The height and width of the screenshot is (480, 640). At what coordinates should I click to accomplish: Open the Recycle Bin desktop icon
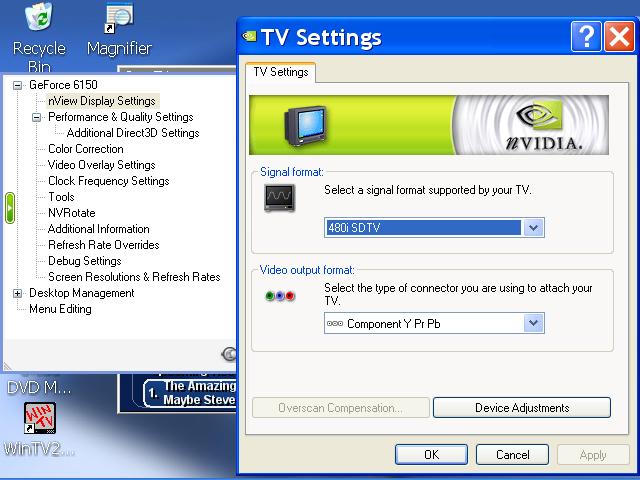[39, 16]
